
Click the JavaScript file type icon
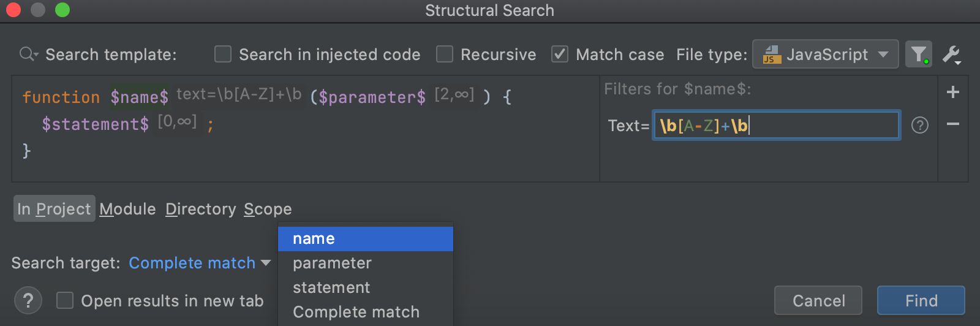[x=771, y=55]
